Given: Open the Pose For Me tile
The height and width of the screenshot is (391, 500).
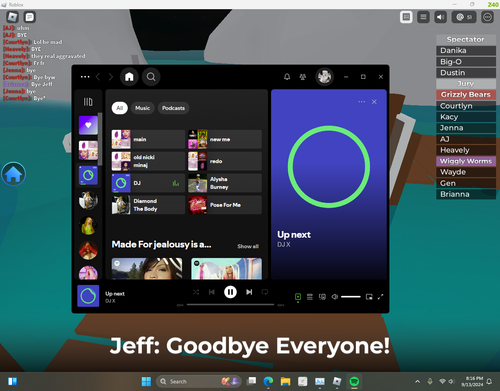Looking at the screenshot, I should pyautogui.click(x=225, y=205).
